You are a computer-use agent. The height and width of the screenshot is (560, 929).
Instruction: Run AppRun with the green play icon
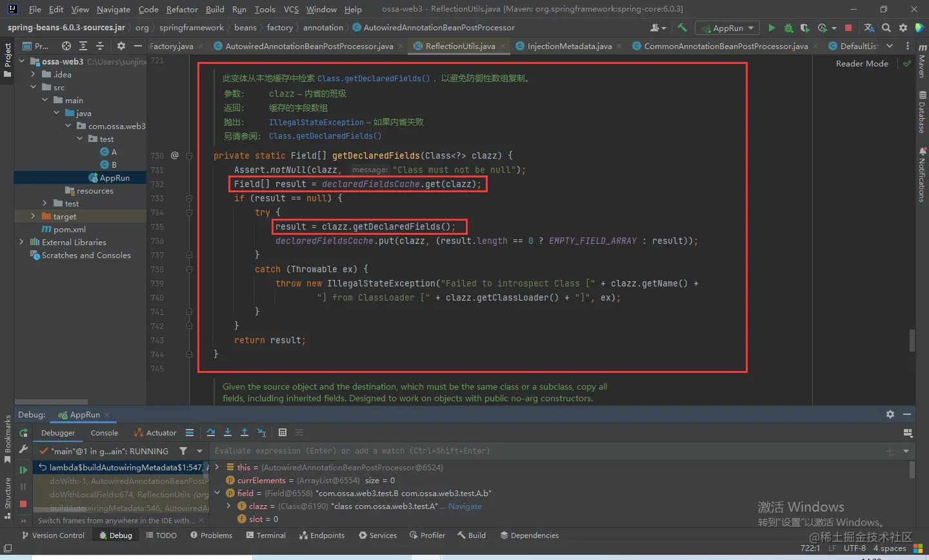point(772,28)
